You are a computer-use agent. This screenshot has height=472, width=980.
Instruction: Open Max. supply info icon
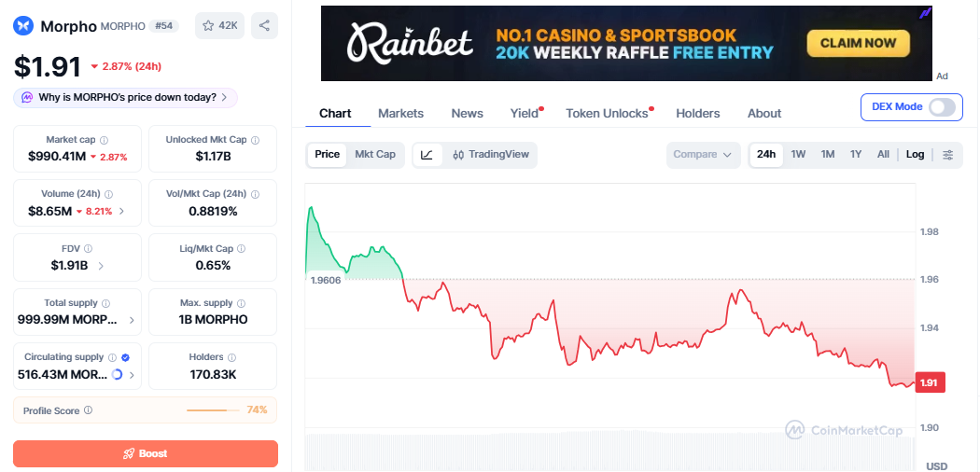241,303
